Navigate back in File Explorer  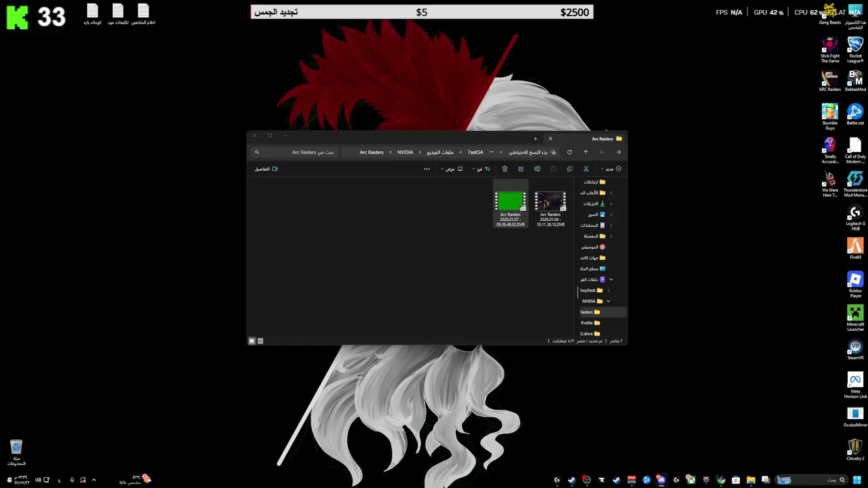[618, 152]
